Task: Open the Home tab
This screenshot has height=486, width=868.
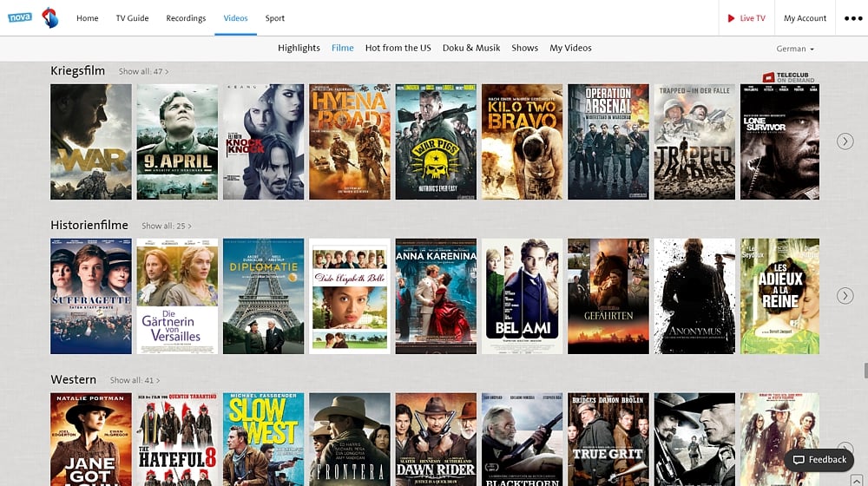Action: (88, 18)
